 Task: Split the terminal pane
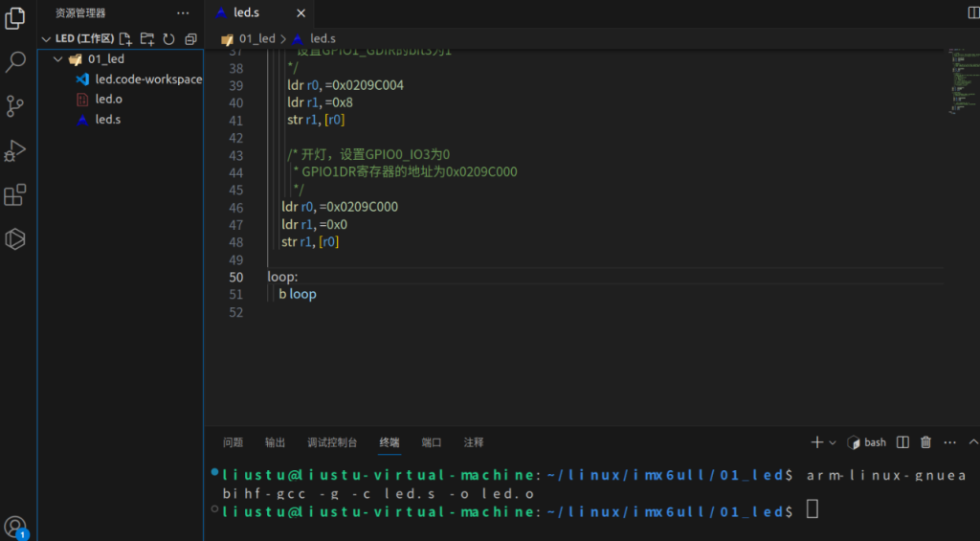point(902,442)
